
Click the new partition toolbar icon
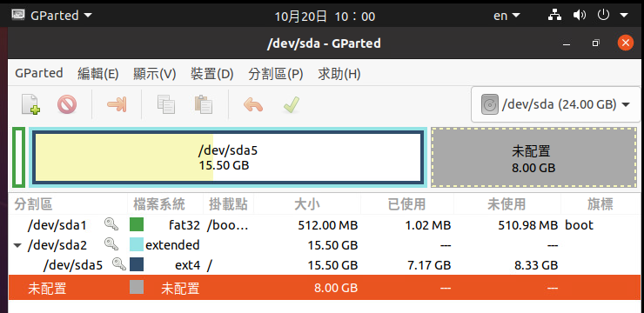30,104
